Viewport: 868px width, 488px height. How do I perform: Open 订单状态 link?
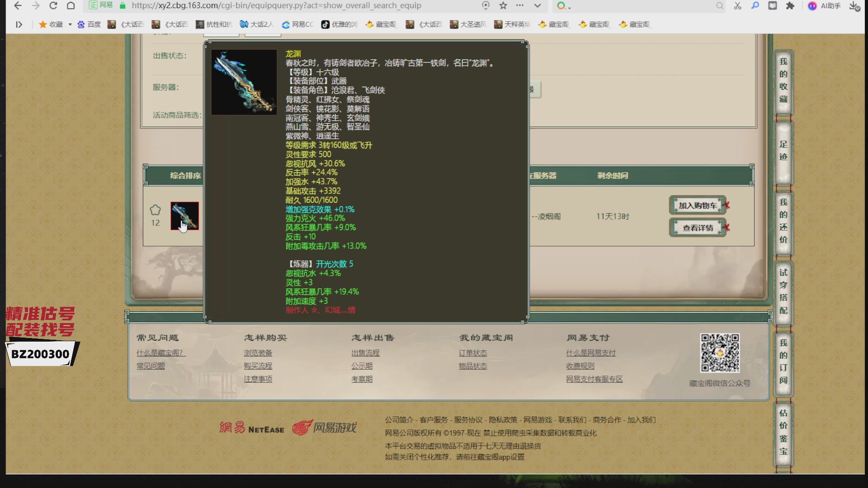[x=473, y=353]
